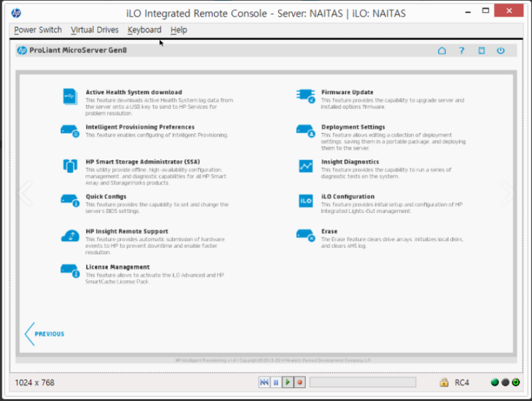Select HP Smart Storage Administrator (SSA) title

(x=143, y=162)
